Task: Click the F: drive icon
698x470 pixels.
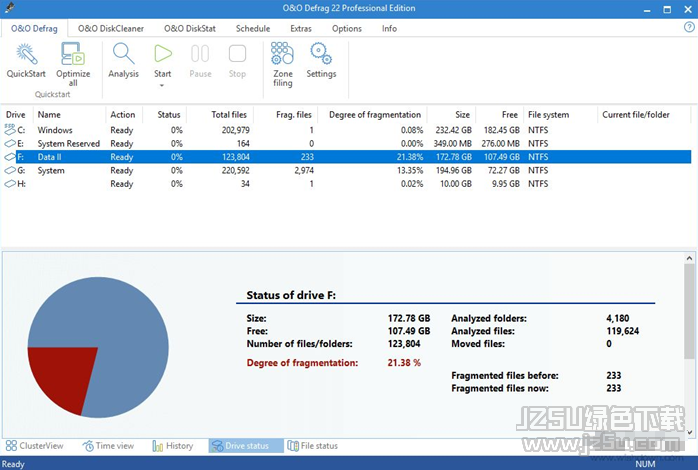Action: (10, 157)
